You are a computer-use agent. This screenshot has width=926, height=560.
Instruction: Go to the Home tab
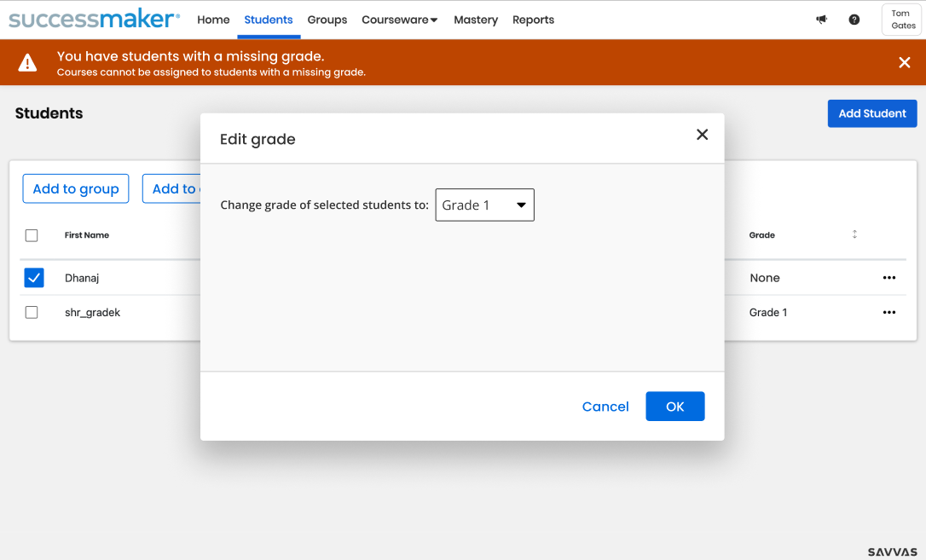click(213, 20)
